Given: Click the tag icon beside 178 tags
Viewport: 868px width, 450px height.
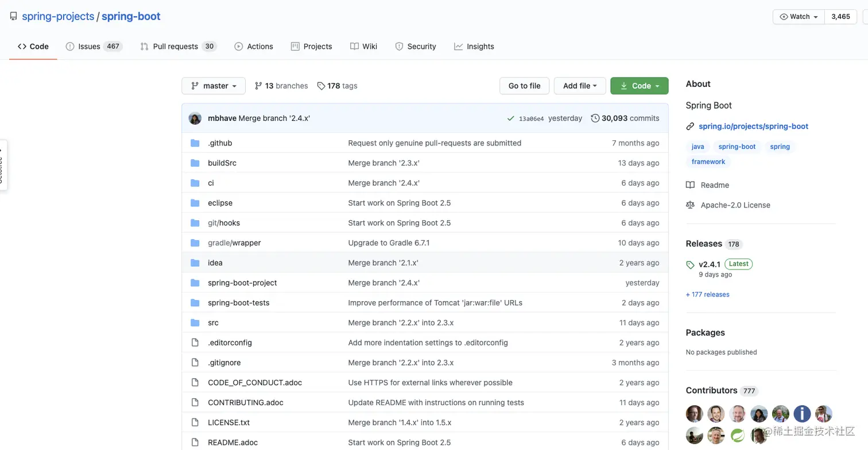Looking at the screenshot, I should point(321,86).
